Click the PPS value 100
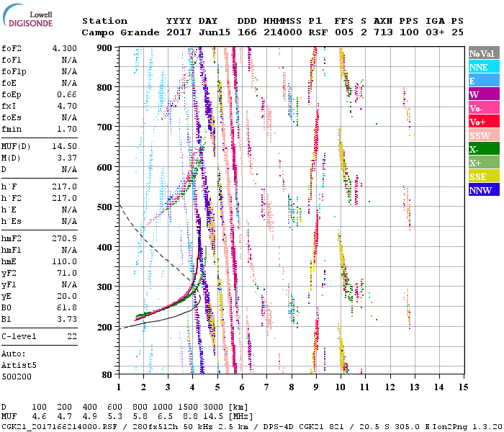Screen dimensions: 504x432 click(409, 32)
